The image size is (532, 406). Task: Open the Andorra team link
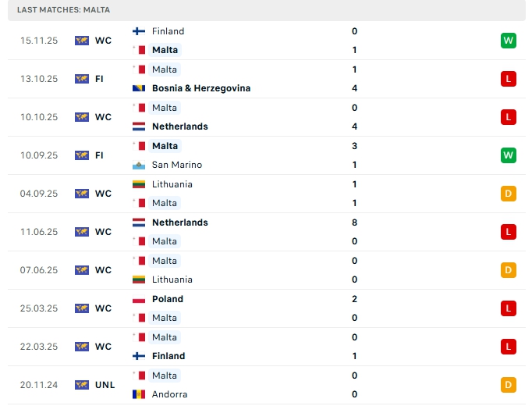click(170, 394)
